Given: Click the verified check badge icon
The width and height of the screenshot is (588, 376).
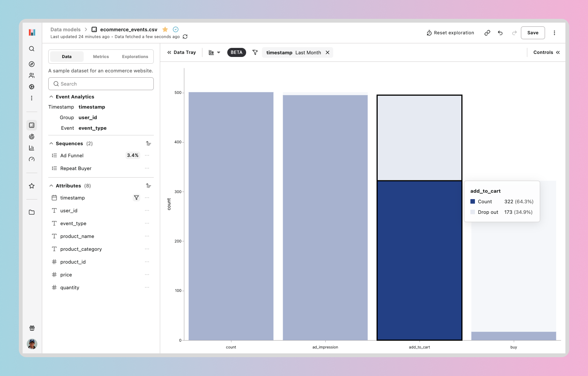Looking at the screenshot, I should coord(176,29).
